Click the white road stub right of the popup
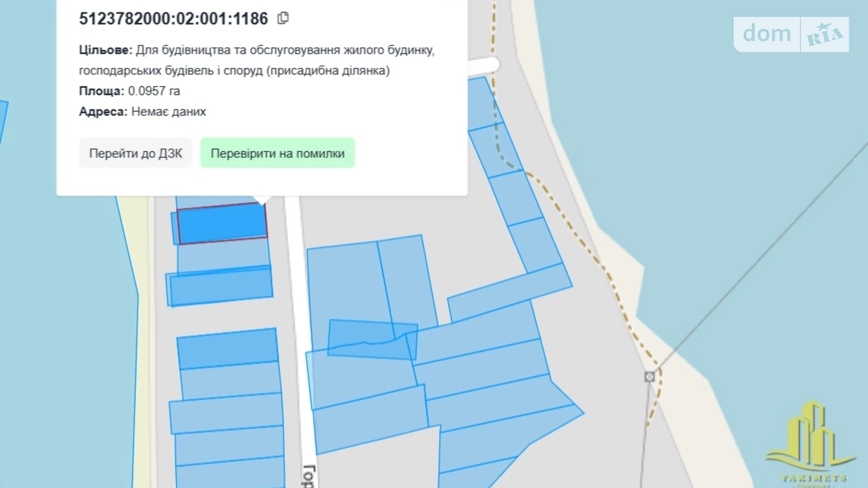The height and width of the screenshot is (488, 868). [482, 66]
